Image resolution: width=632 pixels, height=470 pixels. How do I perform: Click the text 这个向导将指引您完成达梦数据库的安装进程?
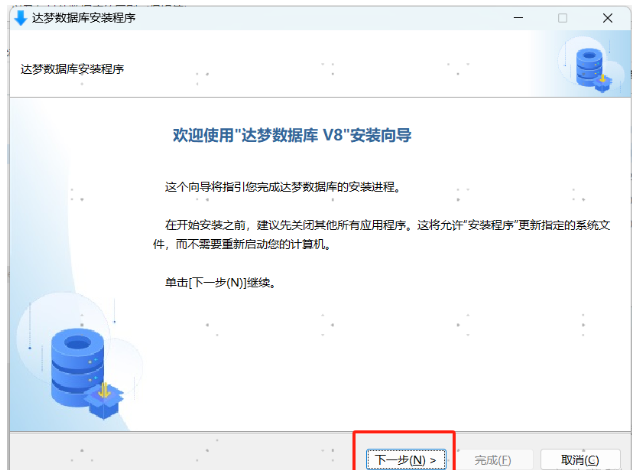tap(283, 187)
